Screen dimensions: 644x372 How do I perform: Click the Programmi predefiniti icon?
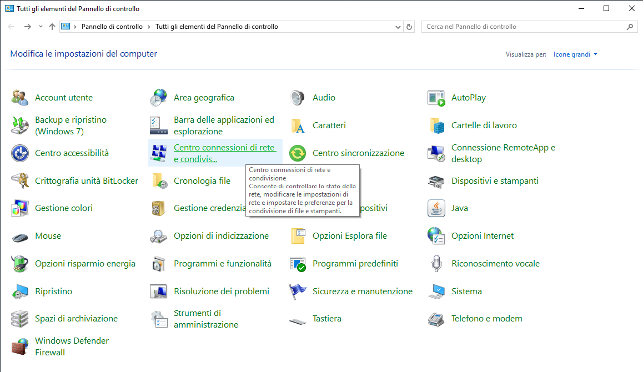(x=297, y=264)
